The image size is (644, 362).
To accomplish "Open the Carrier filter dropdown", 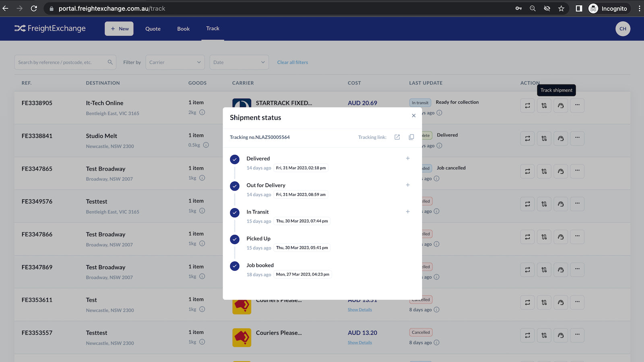I will tap(175, 62).
